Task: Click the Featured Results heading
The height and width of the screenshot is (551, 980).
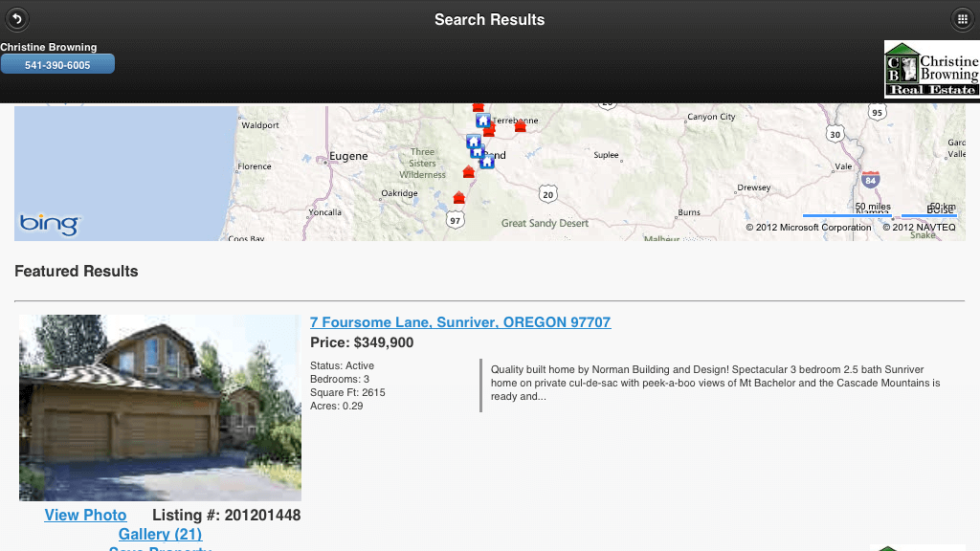Action: (x=76, y=271)
